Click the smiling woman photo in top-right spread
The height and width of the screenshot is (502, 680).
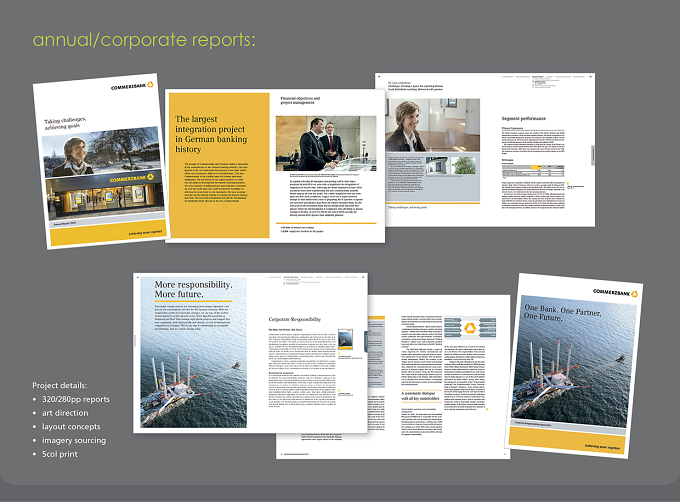coord(433,125)
